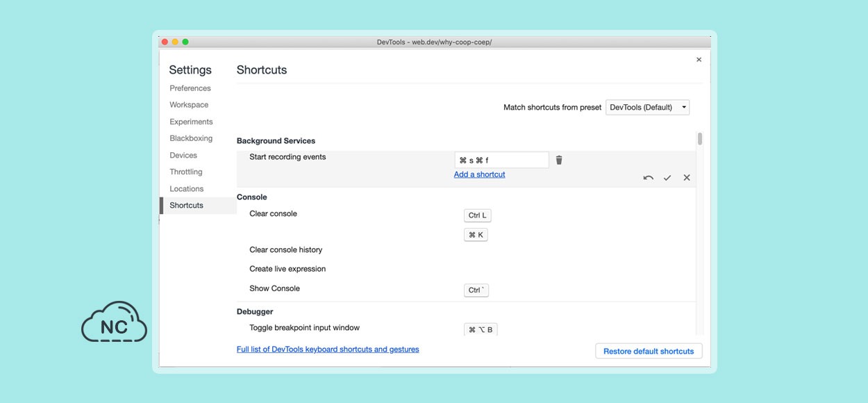Select the Toggle breakpoint input window row
The image size is (868, 403).
click(466, 328)
